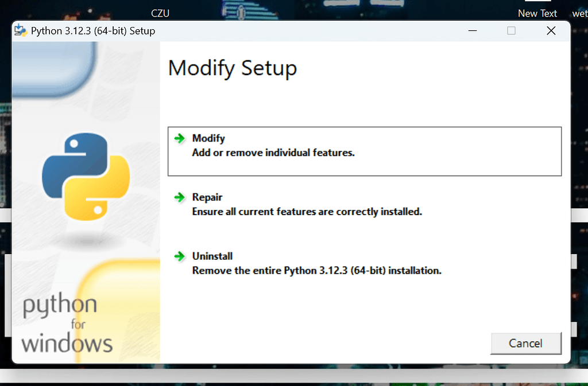Cancel the Python setup dialog
588x386 pixels.
coord(526,343)
